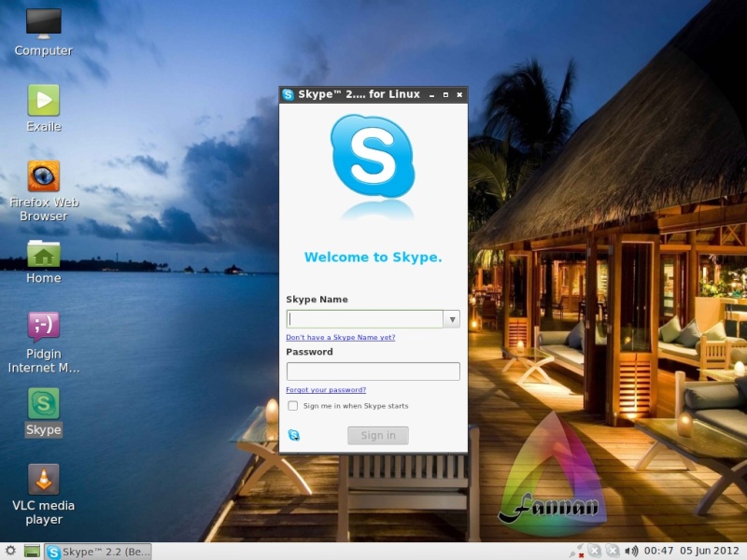
Task: Open the volume speaker tray icon
Action: click(631, 552)
